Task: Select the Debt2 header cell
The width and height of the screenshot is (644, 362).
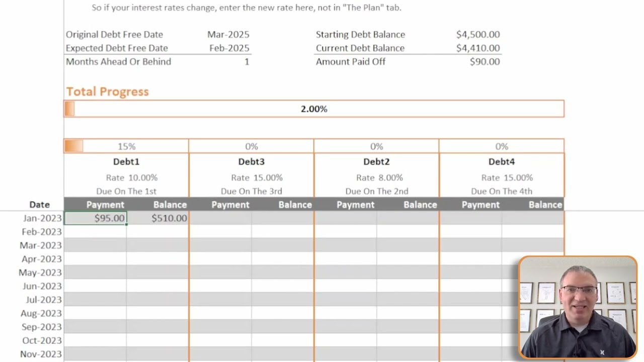Action: click(376, 162)
